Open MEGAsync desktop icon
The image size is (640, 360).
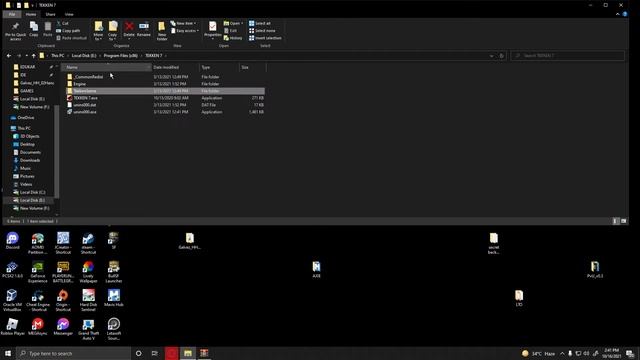click(x=38, y=327)
